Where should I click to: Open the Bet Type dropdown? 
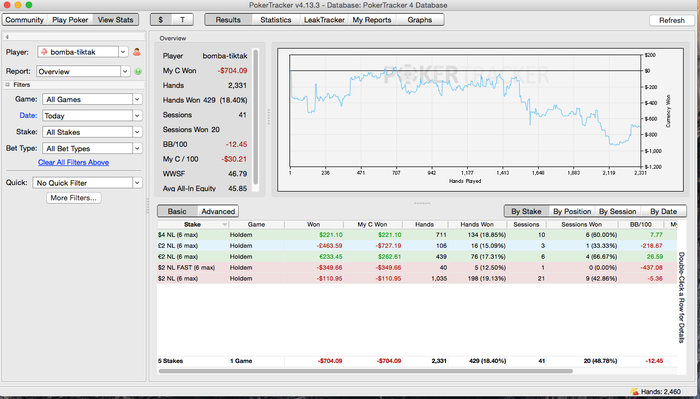coord(137,148)
